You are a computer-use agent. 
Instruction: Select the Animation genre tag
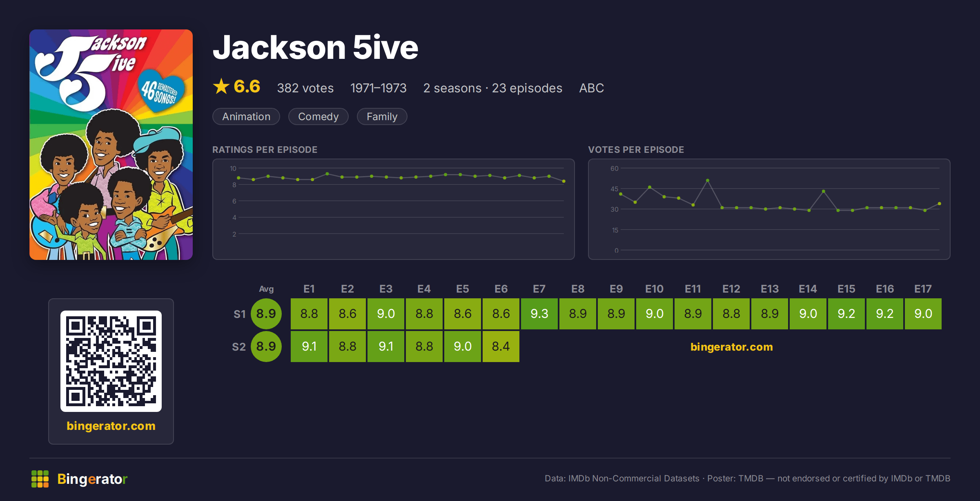(x=246, y=116)
